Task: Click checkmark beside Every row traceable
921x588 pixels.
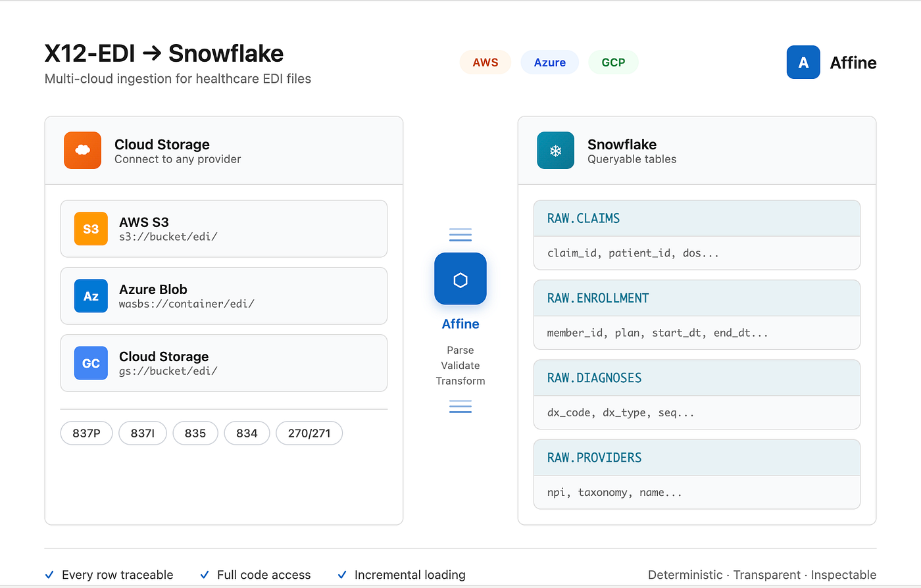Action: 49,575
